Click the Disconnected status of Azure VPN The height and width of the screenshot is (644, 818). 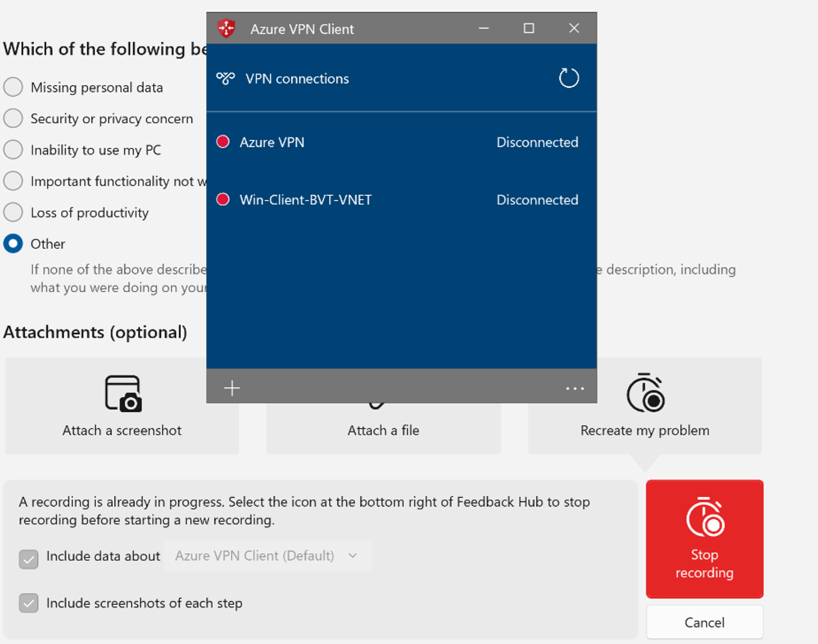pyautogui.click(x=537, y=142)
